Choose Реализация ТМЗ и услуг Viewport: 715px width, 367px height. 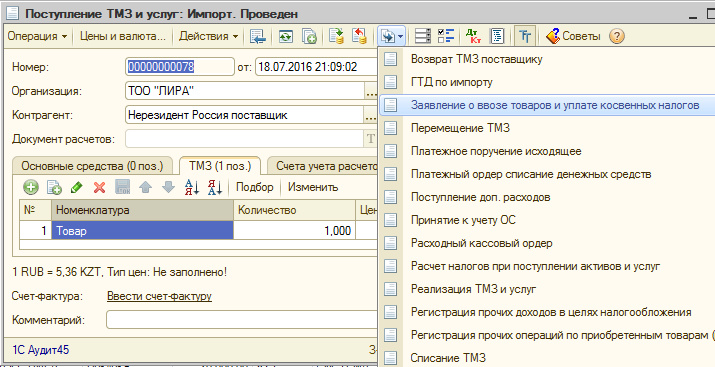(547, 289)
